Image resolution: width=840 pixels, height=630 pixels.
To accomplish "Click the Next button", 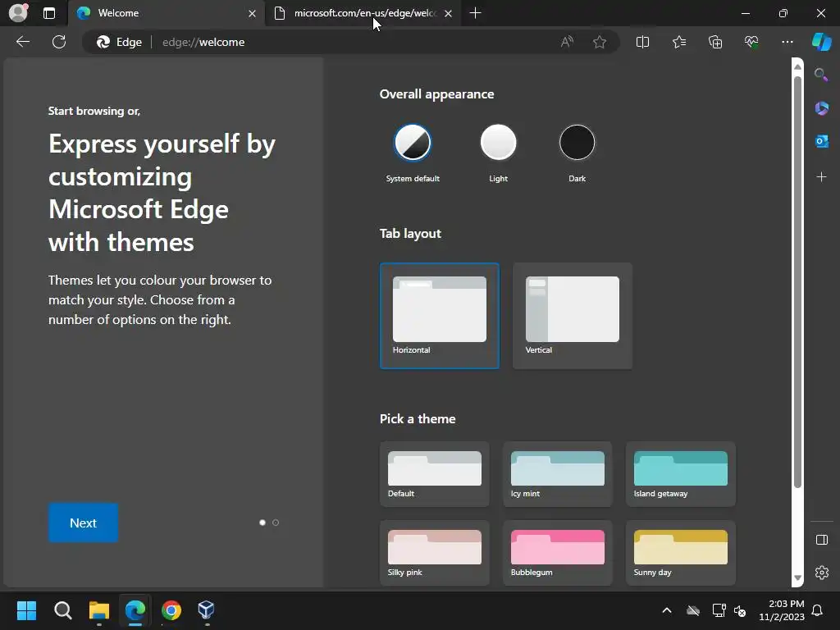I will pyautogui.click(x=83, y=523).
